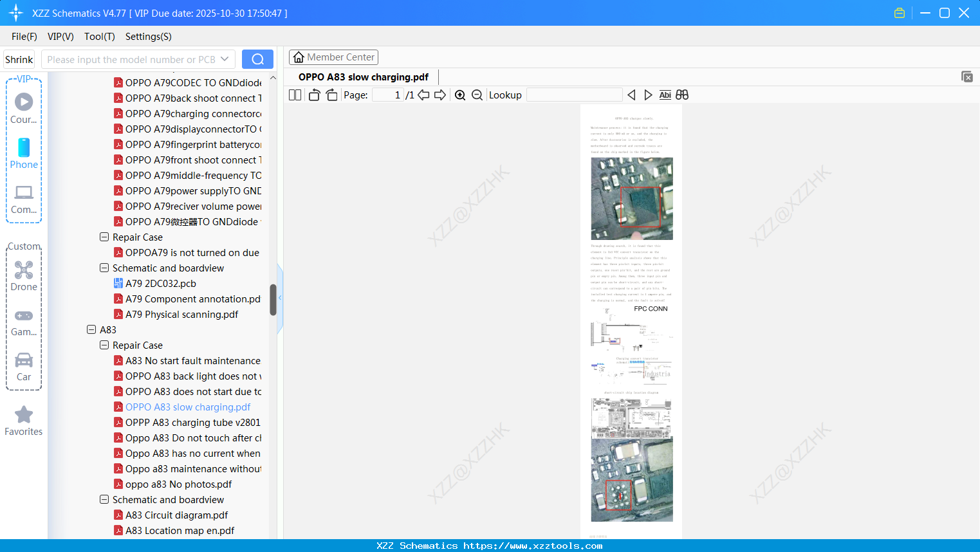Open OPPO A83 back light file
The image size is (980, 552).
click(188, 376)
